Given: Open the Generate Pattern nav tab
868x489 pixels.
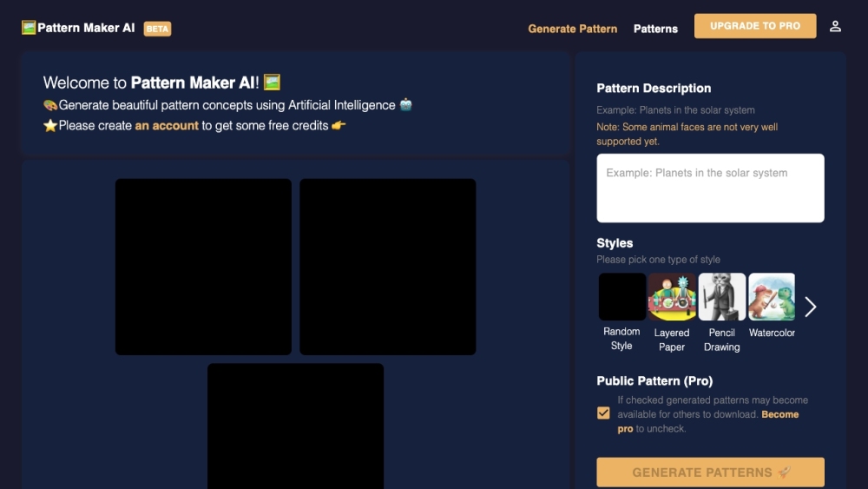Looking at the screenshot, I should click(572, 29).
